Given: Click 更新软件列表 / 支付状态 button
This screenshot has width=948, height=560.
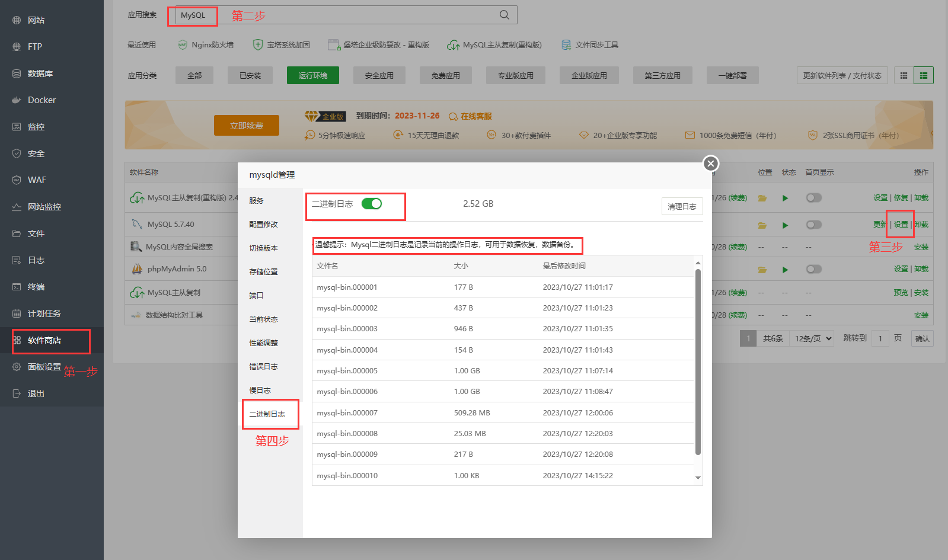Looking at the screenshot, I should pyautogui.click(x=842, y=75).
